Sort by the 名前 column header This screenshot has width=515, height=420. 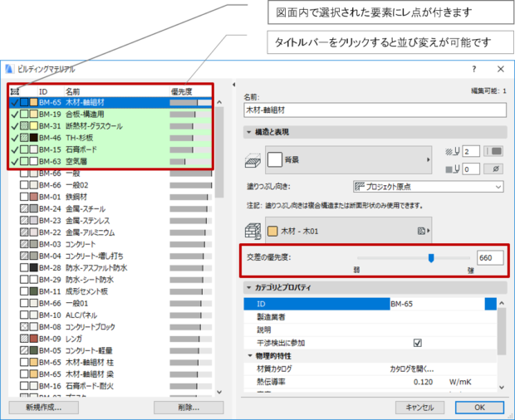click(116, 91)
